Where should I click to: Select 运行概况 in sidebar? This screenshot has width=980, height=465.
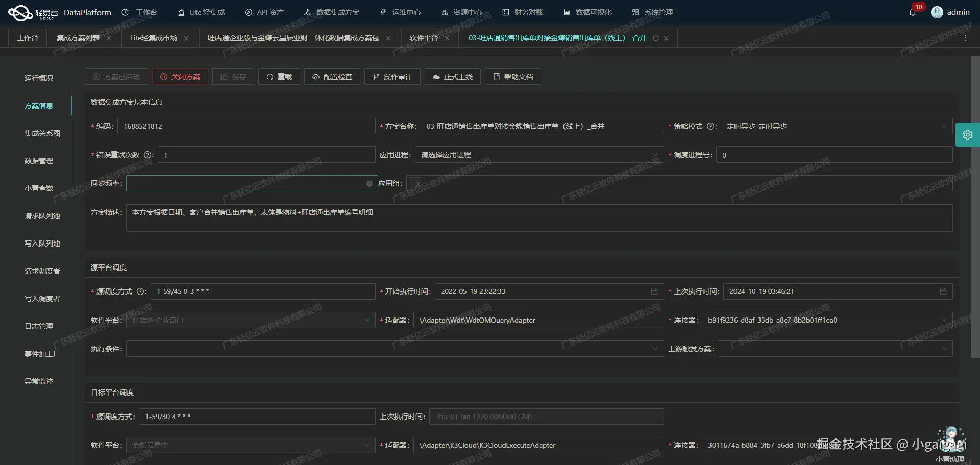[x=39, y=78]
